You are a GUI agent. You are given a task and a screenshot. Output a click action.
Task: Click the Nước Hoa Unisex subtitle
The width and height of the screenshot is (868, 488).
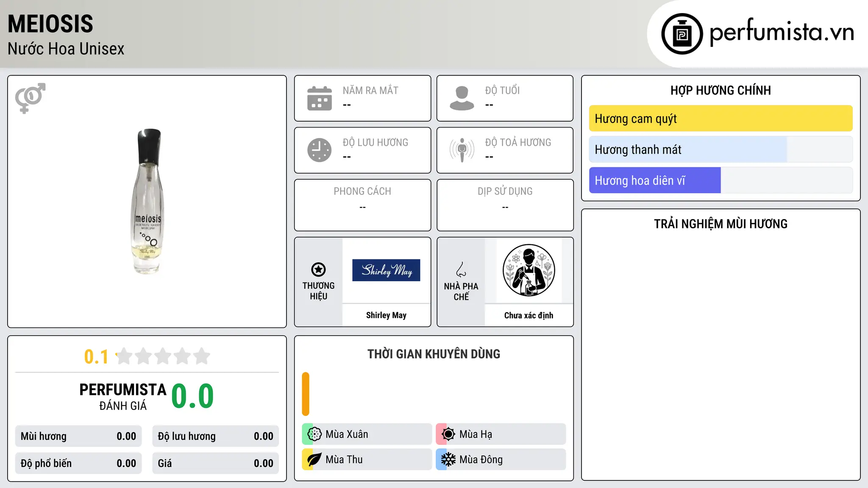(x=66, y=49)
